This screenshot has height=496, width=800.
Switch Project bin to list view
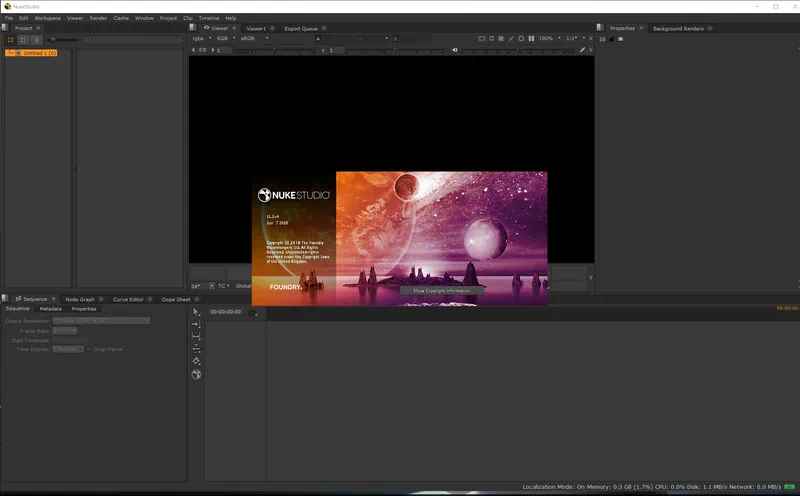pos(23,40)
